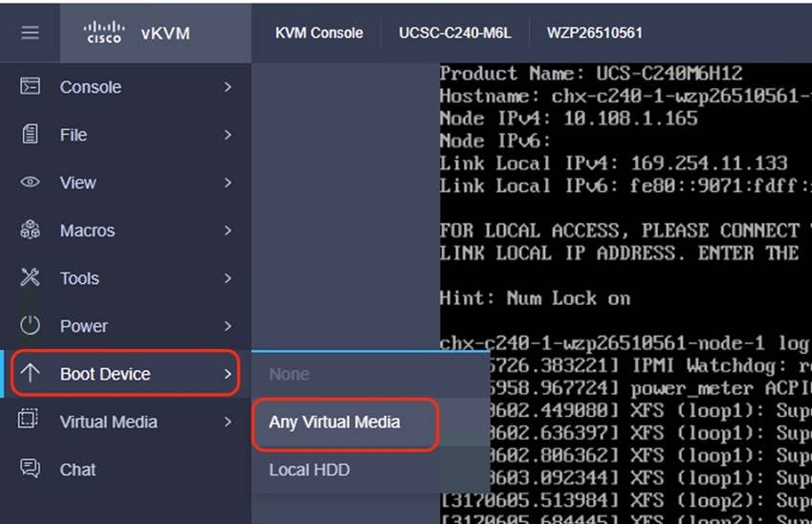The height and width of the screenshot is (524, 812).
Task: Click the UCSC-C240-M6L model label
Action: click(x=454, y=33)
